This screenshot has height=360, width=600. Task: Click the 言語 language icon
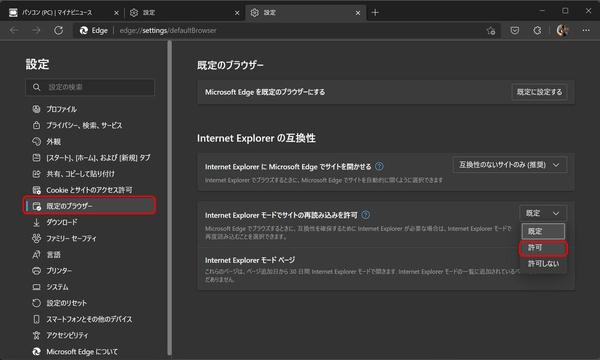[x=36, y=254]
